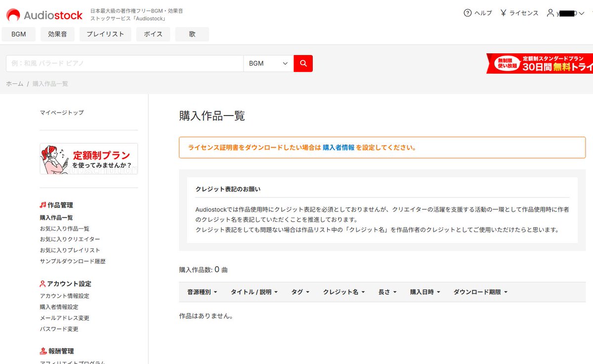Click the 購入者情報 link in the notice

338,147
